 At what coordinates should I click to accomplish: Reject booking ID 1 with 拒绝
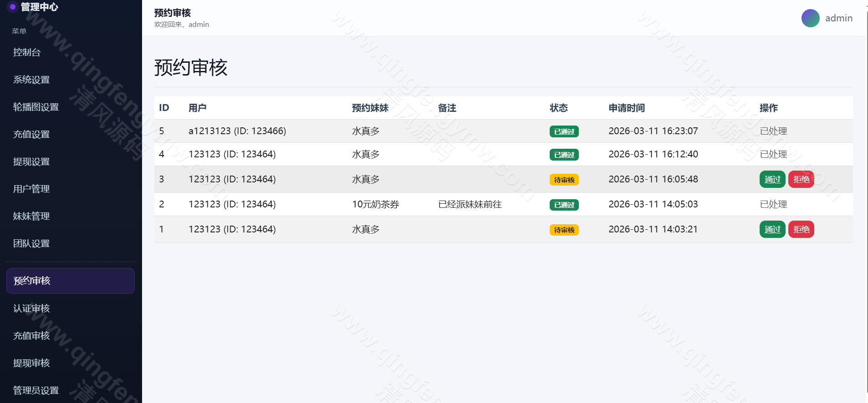click(x=801, y=229)
